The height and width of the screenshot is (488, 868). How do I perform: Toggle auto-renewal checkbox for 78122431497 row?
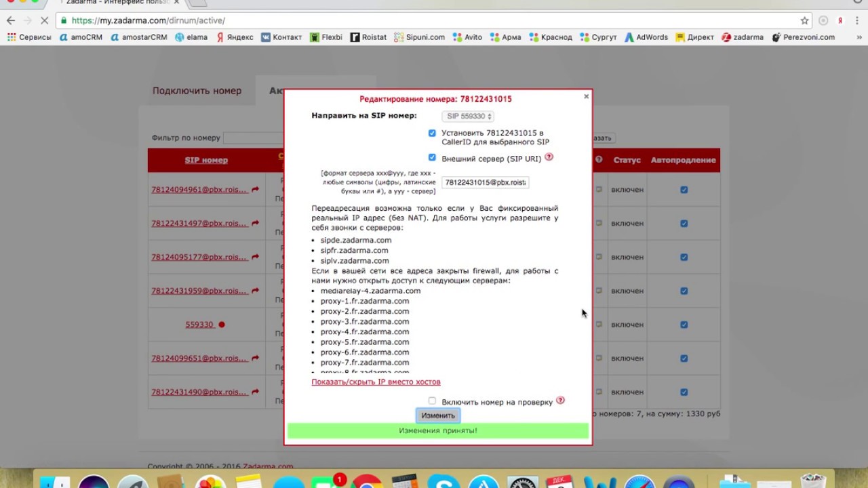pyautogui.click(x=684, y=223)
